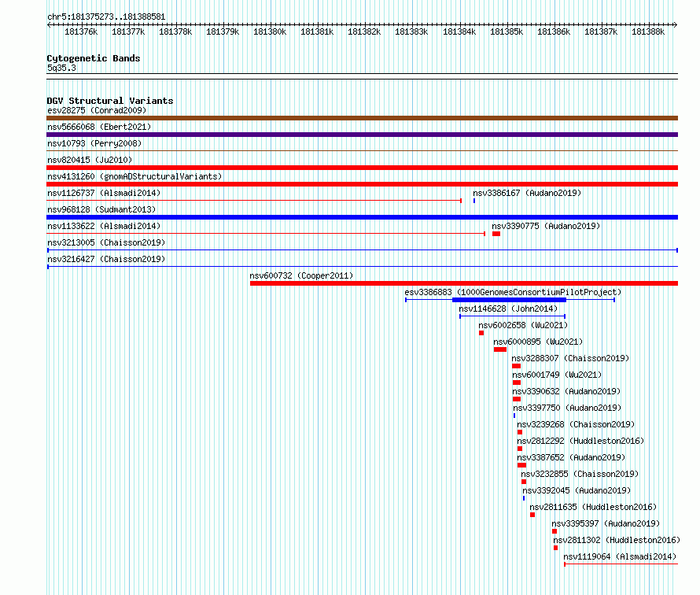Click the left arrow of the ruler

[x=49, y=25]
